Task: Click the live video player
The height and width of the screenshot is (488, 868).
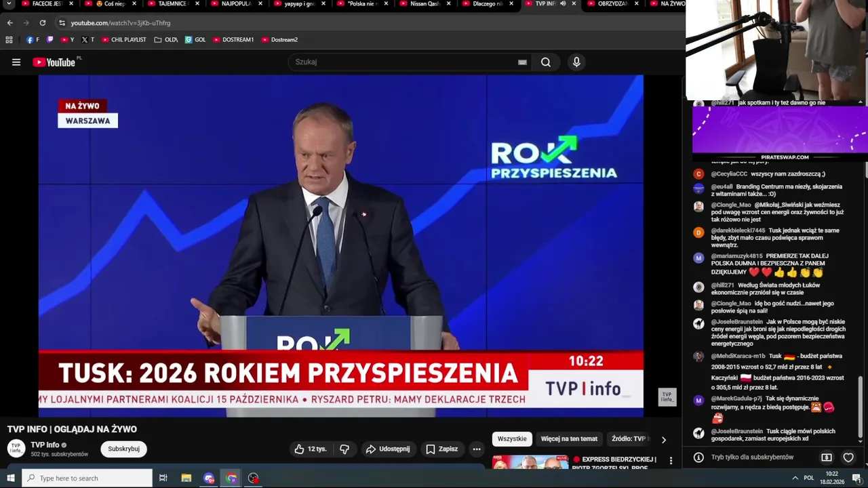Action: 341,246
